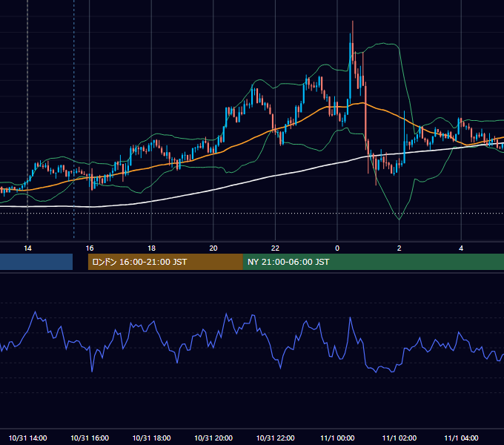Image resolution: width=504 pixels, height=445 pixels.
Task: Click the hour label 22 on chart axis
Action: pyautogui.click(x=275, y=248)
